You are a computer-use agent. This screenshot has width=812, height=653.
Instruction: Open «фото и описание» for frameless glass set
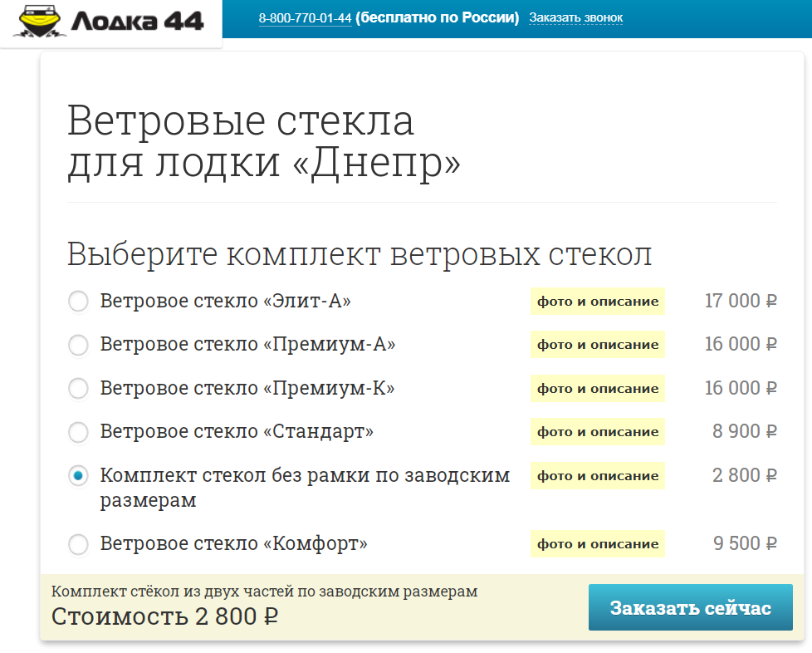click(x=598, y=476)
